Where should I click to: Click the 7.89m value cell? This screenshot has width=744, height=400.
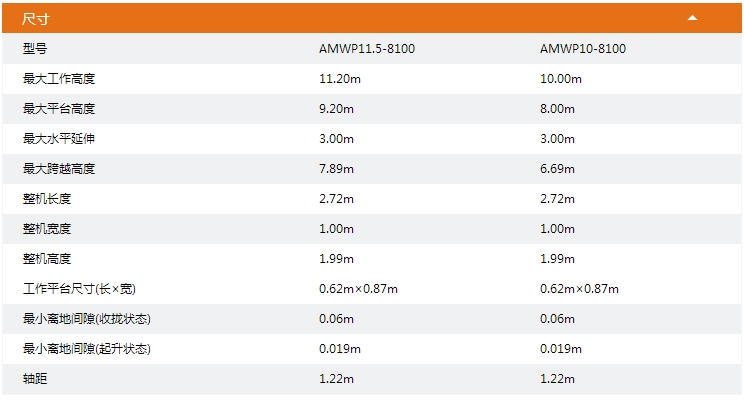click(x=336, y=168)
